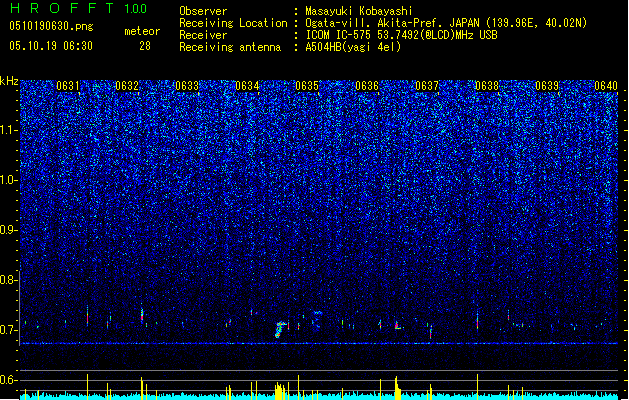Click the 0.7 kHz frequency label
This screenshot has height=400, width=629.
tap(9, 330)
